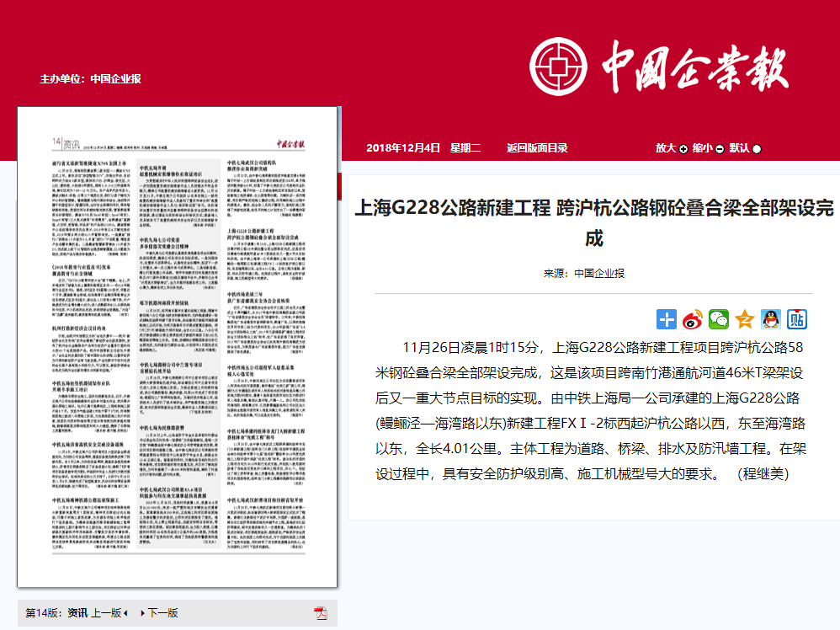Viewport: 840px width, 630px height.
Task: Click the default size circle icon
Action: point(757,149)
